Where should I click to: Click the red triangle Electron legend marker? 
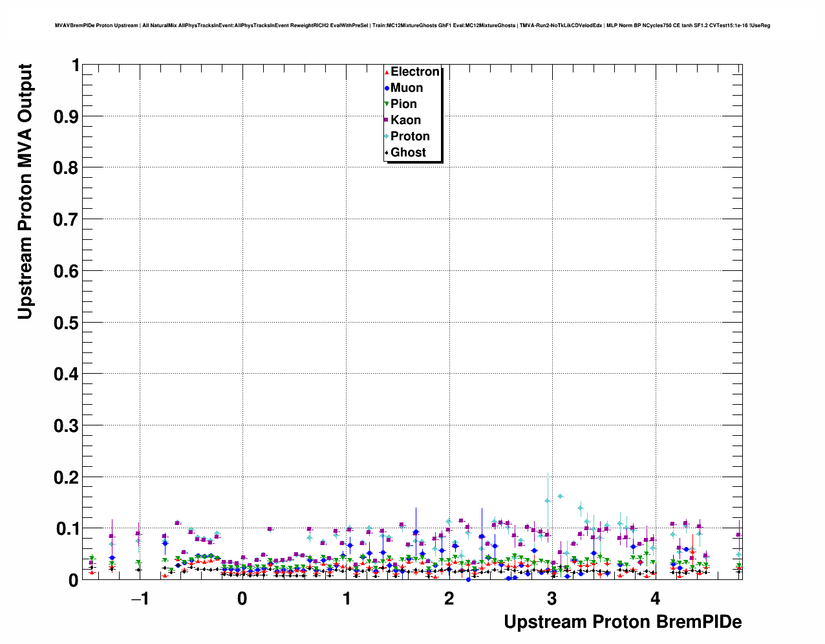tap(387, 72)
